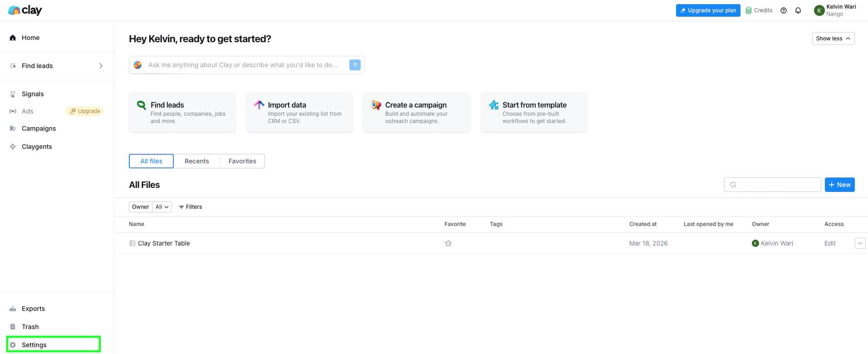Click the Access column header
868x354 pixels.
coord(834,224)
